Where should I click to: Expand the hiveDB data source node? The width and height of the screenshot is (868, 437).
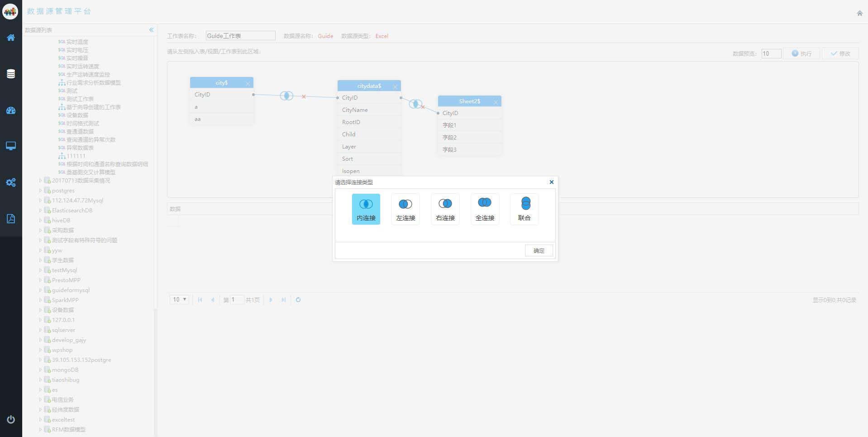tap(40, 221)
